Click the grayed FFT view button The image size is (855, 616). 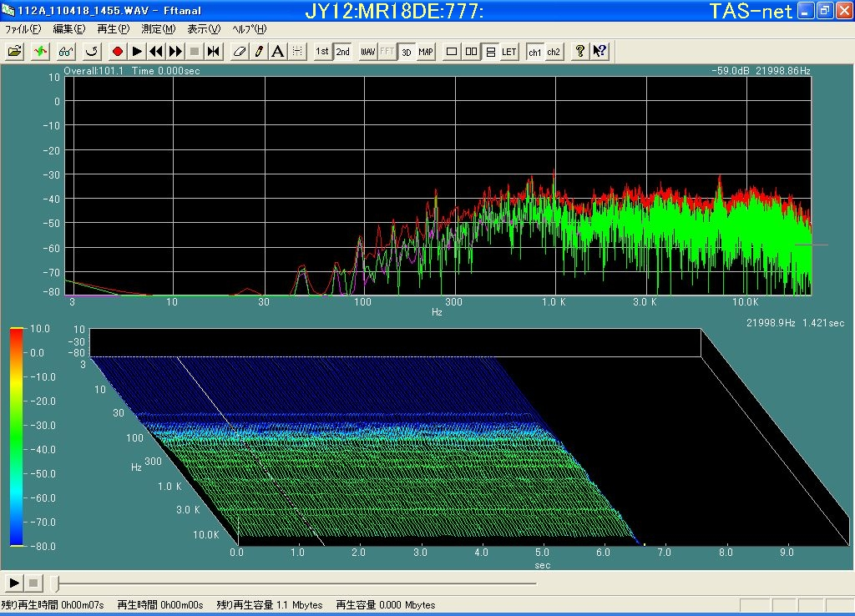387,51
